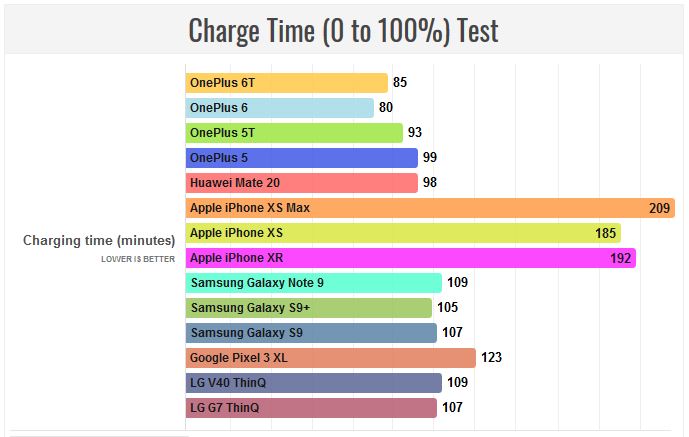Screen dimensions: 689x437
Task: Select the Samsung Galaxy S9+ bar
Action: click(x=308, y=308)
